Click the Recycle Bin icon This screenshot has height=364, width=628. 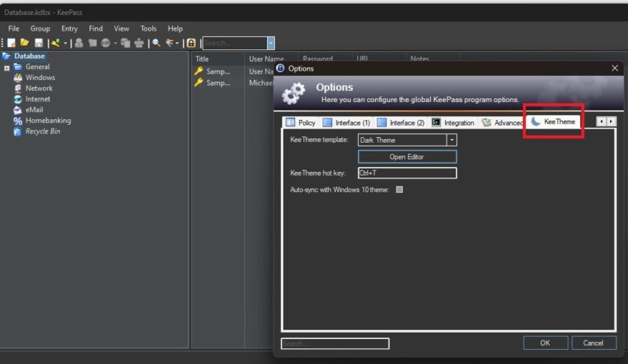coord(17,132)
